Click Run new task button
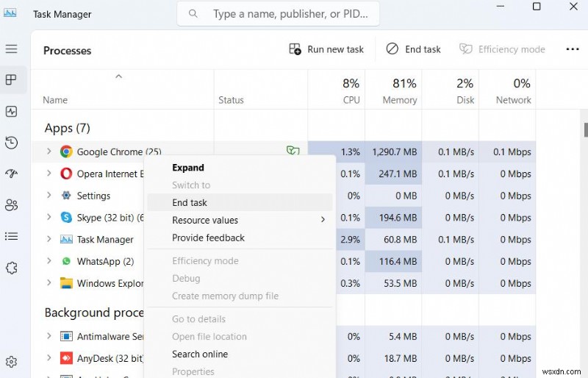 pos(326,49)
